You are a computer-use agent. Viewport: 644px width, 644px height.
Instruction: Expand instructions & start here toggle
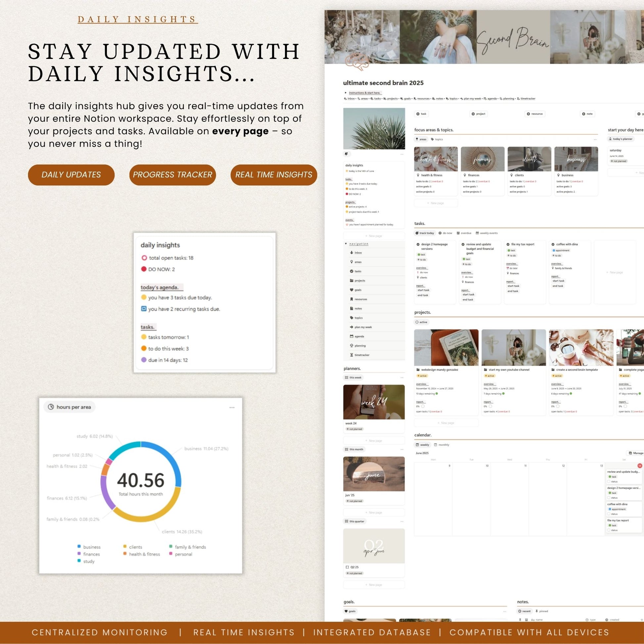pos(346,93)
